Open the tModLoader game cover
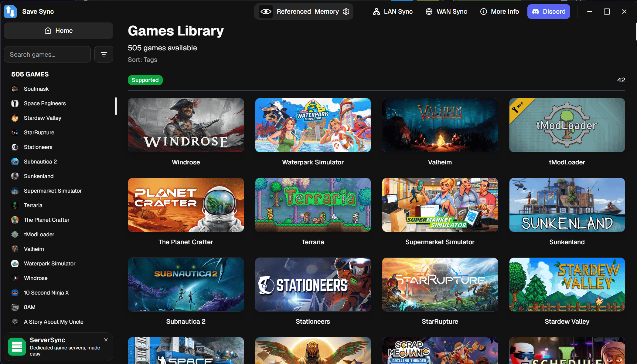637x364 pixels. [567, 125]
